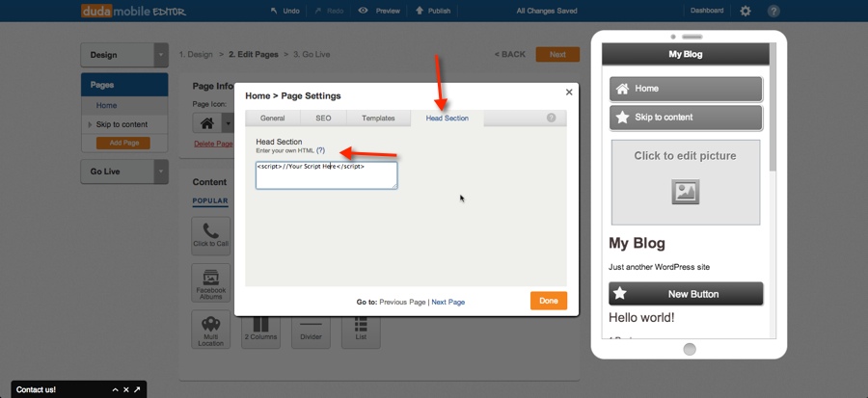Click the Delete Page link
Image resolution: width=868 pixels, height=398 pixels.
(213, 144)
